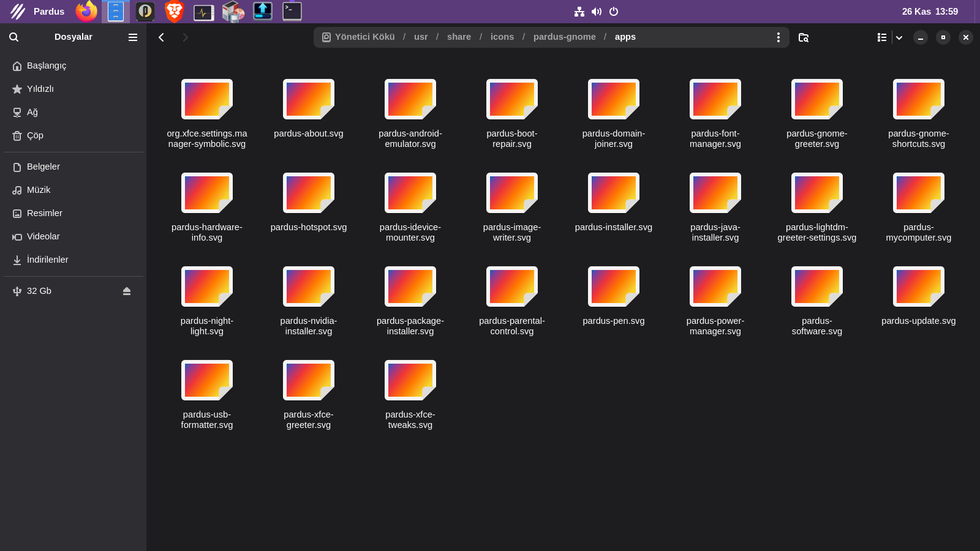The height and width of the screenshot is (551, 980).
Task: Click the 'icons' path breadcrumb
Action: [502, 37]
